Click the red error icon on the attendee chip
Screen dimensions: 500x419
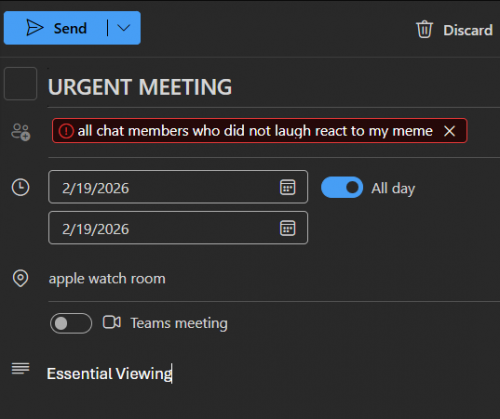tap(66, 131)
